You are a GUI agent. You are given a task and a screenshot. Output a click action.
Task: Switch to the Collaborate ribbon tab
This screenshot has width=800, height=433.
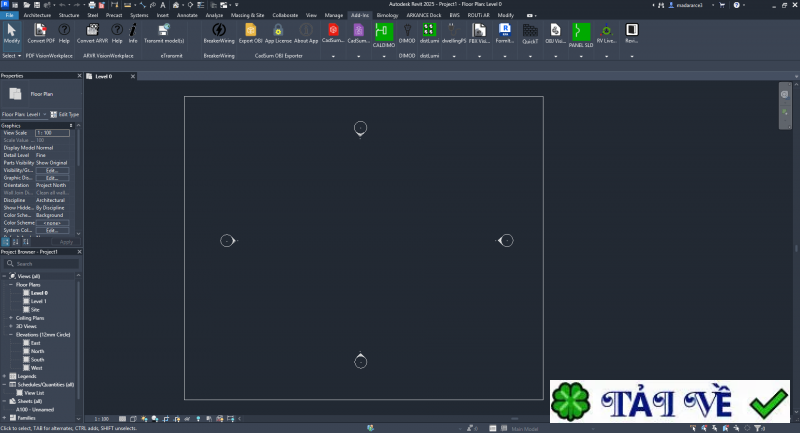285,15
